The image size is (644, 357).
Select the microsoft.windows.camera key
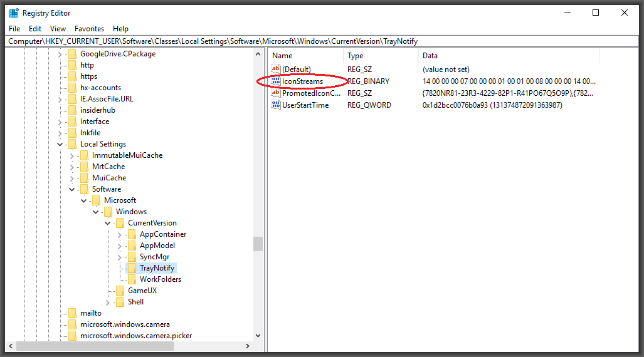pos(124,324)
